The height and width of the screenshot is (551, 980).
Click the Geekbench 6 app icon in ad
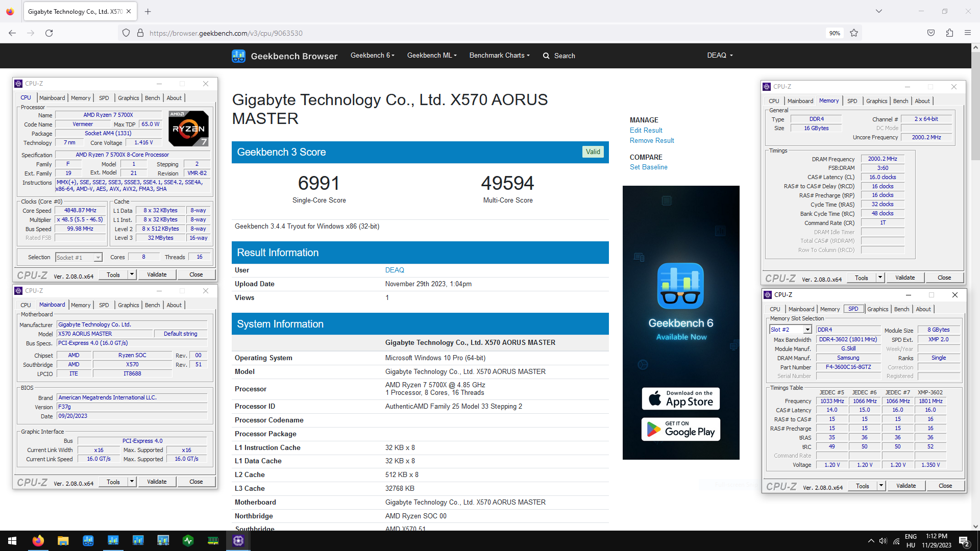(x=680, y=286)
